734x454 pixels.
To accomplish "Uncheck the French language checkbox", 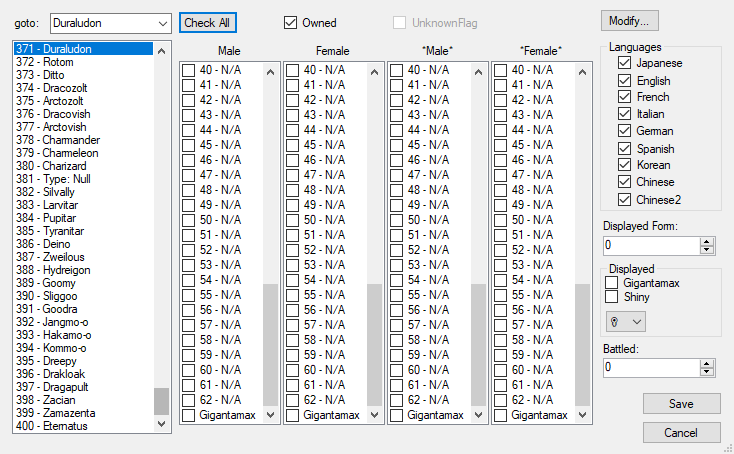I will 624,96.
